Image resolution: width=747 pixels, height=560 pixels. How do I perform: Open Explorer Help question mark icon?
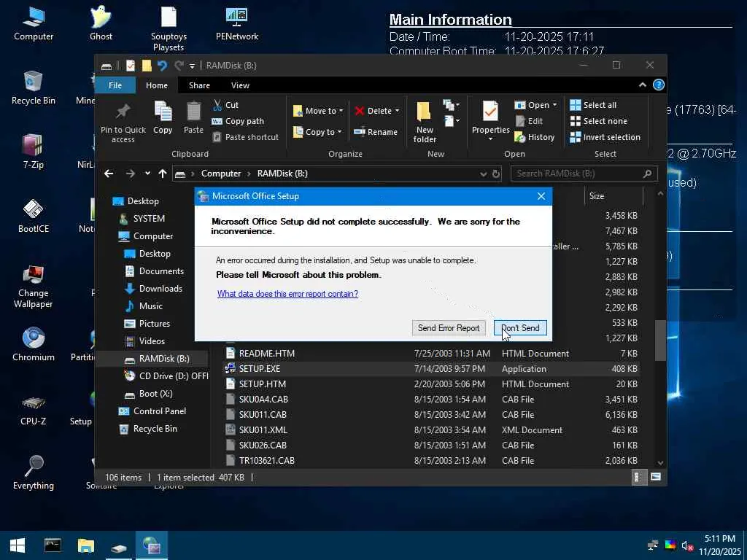point(659,85)
